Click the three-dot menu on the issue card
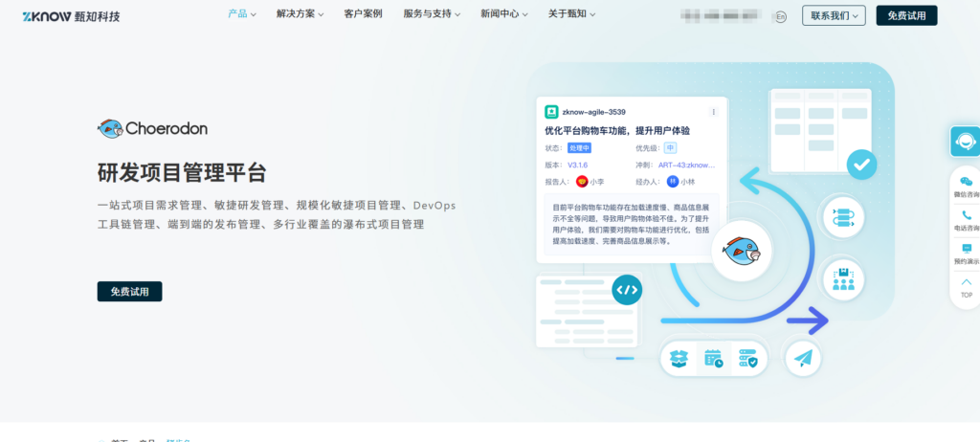 point(714,112)
